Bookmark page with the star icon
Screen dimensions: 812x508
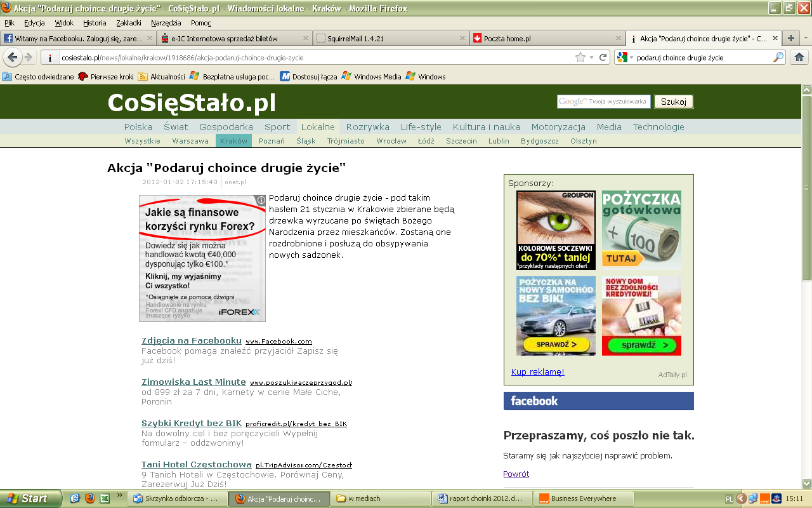tap(580, 57)
